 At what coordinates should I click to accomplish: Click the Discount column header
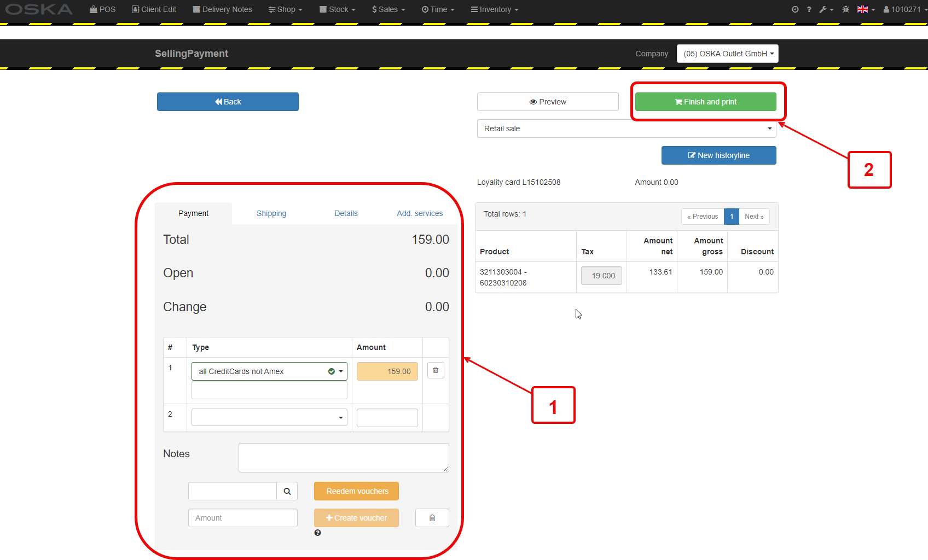pyautogui.click(x=757, y=252)
